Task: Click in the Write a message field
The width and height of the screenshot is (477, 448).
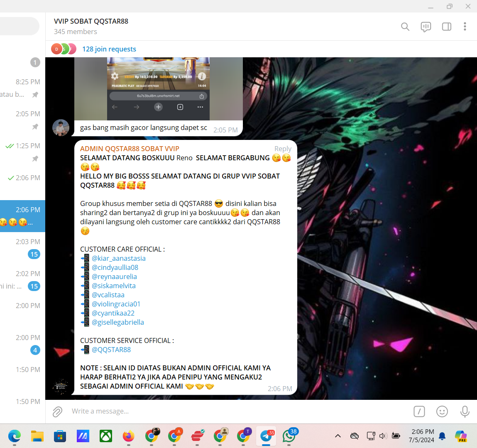Action: point(237,411)
